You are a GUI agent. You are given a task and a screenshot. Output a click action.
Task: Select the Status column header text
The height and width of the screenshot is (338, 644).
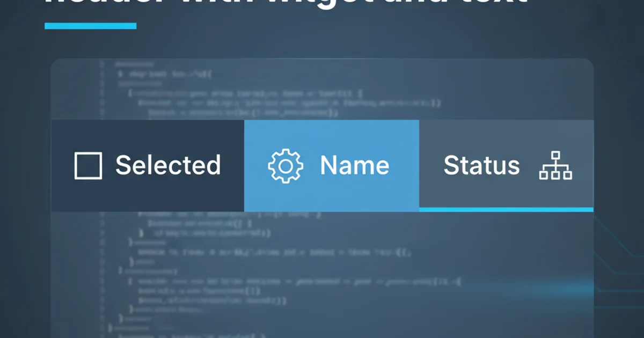point(481,165)
